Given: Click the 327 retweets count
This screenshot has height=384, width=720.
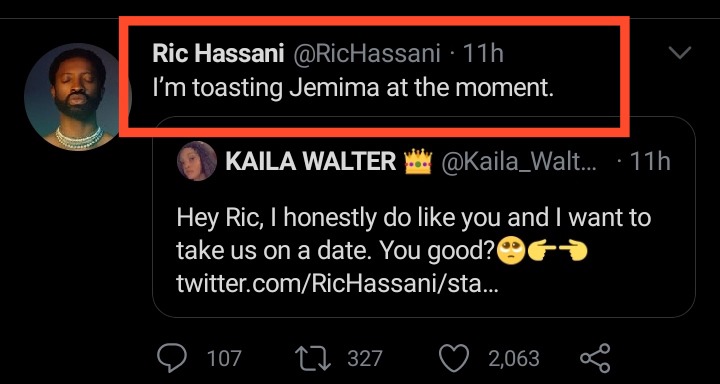Looking at the screenshot, I should (365, 358).
